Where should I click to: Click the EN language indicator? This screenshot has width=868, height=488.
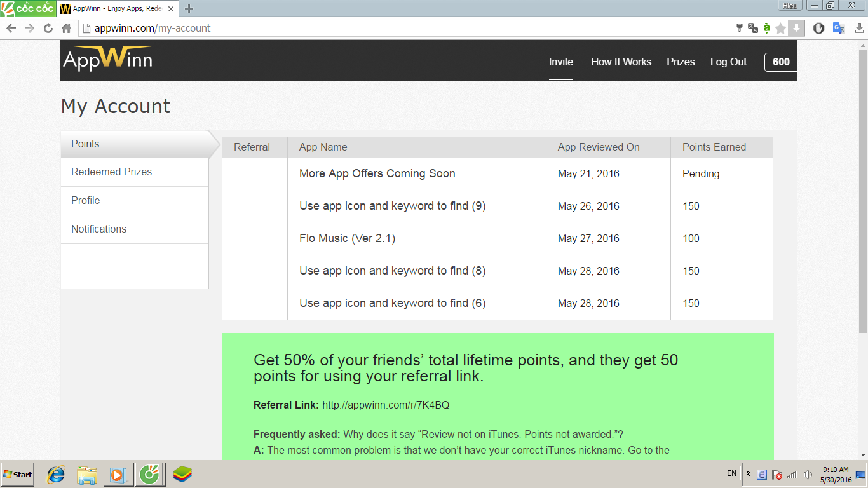pyautogui.click(x=731, y=474)
